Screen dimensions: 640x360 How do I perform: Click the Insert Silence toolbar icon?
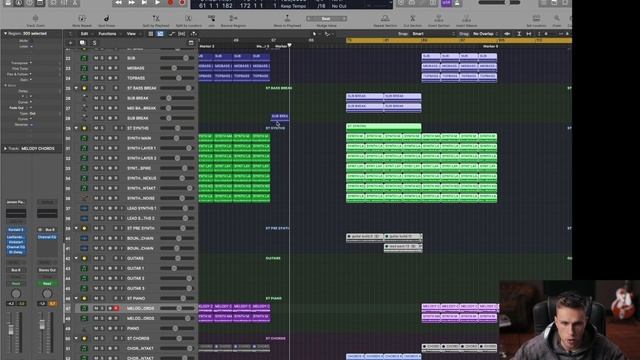pos(466,19)
